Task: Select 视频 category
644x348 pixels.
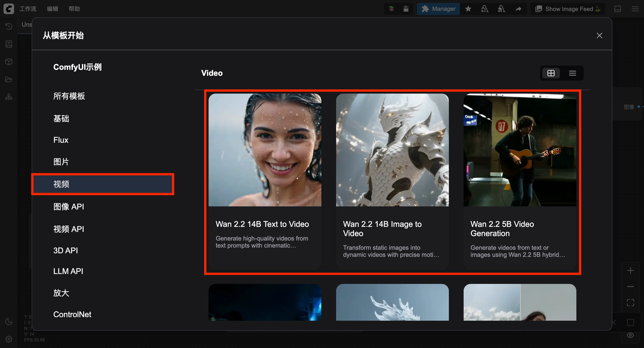Action: click(x=103, y=184)
